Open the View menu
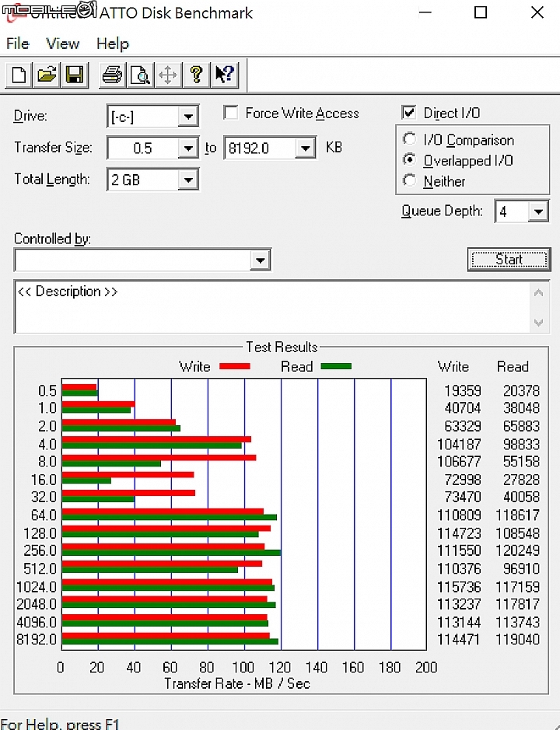Screen dimensions: 560x730 tap(62, 44)
